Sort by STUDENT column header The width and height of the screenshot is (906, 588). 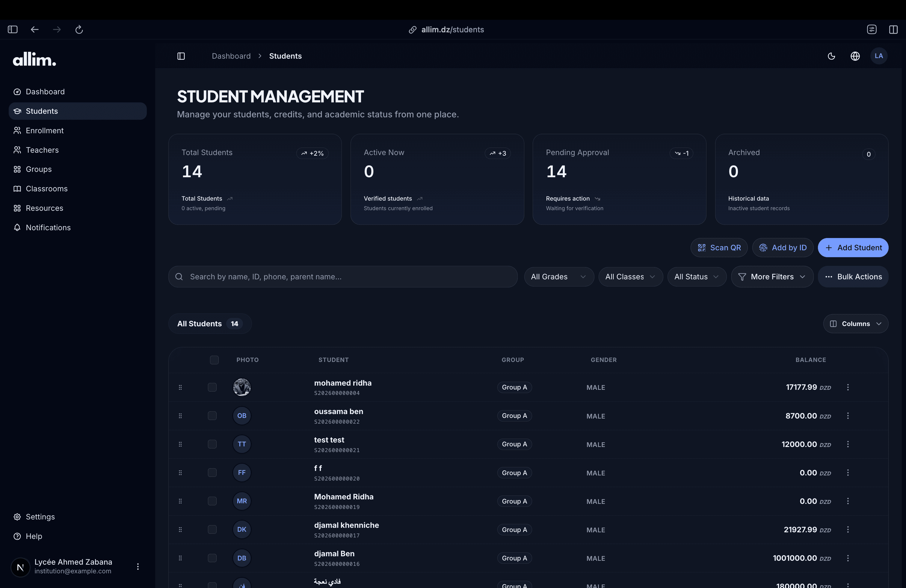click(333, 360)
